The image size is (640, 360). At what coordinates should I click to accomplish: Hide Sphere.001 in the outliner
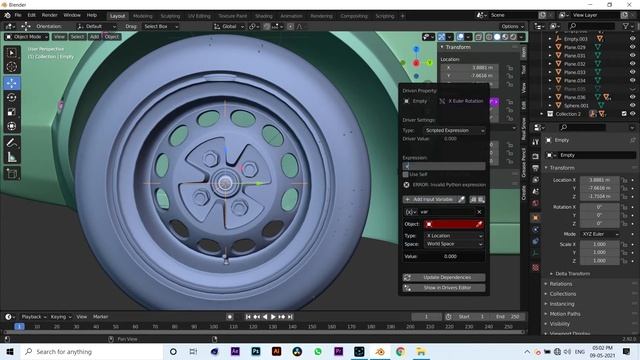(632, 105)
